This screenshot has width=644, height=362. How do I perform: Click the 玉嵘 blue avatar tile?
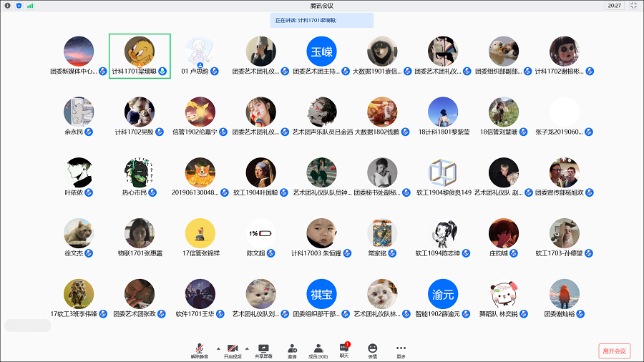(x=321, y=52)
